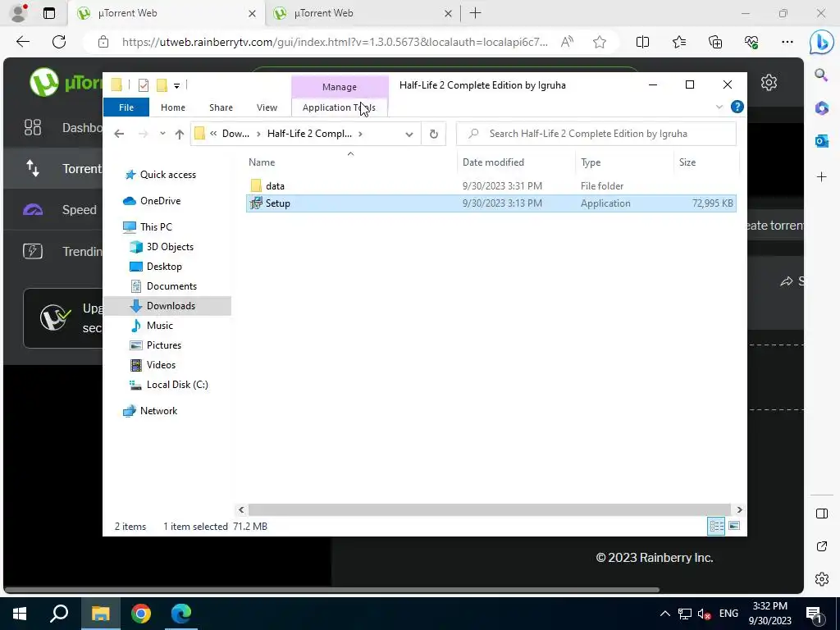This screenshot has width=840, height=630.
Task: Select the Setup application file
Action: (491, 203)
